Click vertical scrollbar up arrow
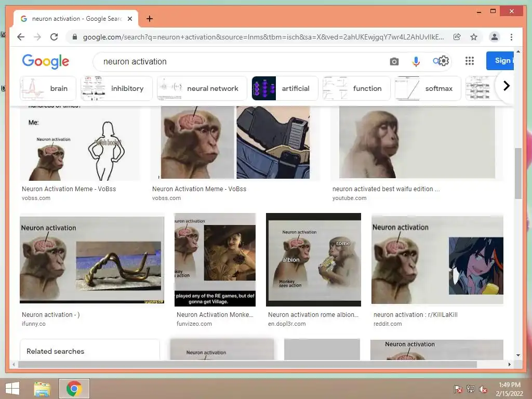This screenshot has height=399, width=532. pyautogui.click(x=518, y=51)
